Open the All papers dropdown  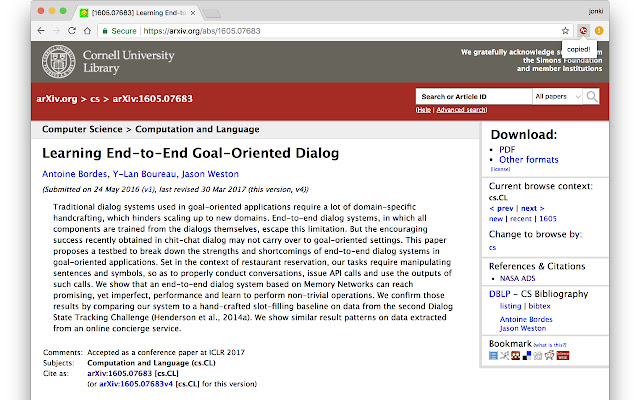(x=558, y=97)
